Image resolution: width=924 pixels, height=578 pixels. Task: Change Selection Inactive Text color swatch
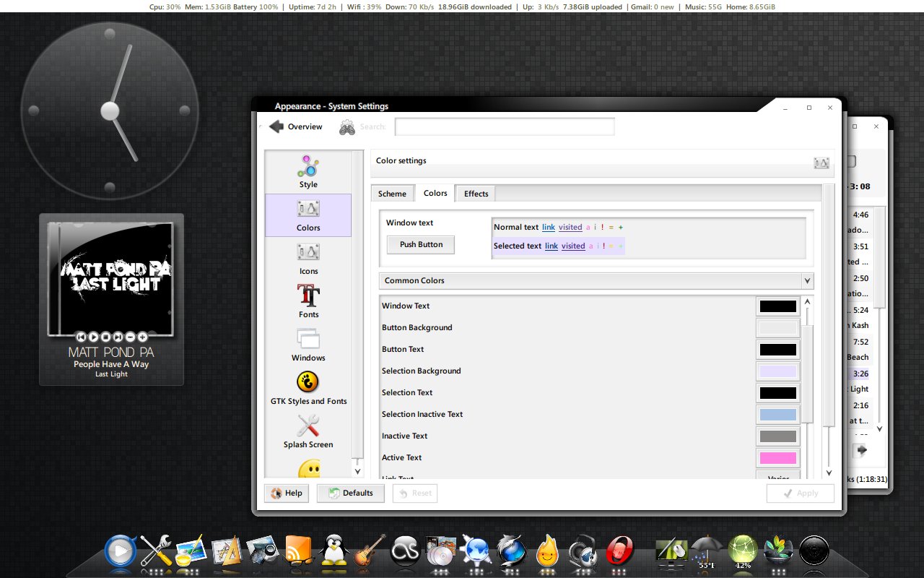(x=778, y=415)
